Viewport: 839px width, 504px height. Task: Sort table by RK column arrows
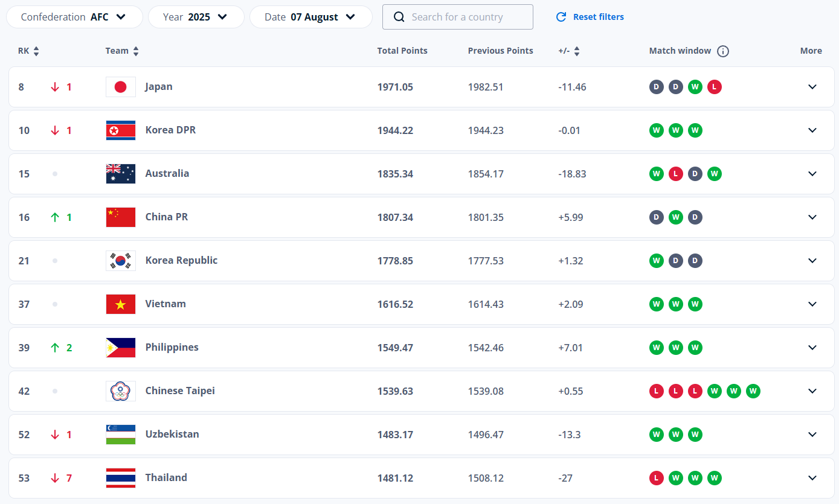click(36, 51)
